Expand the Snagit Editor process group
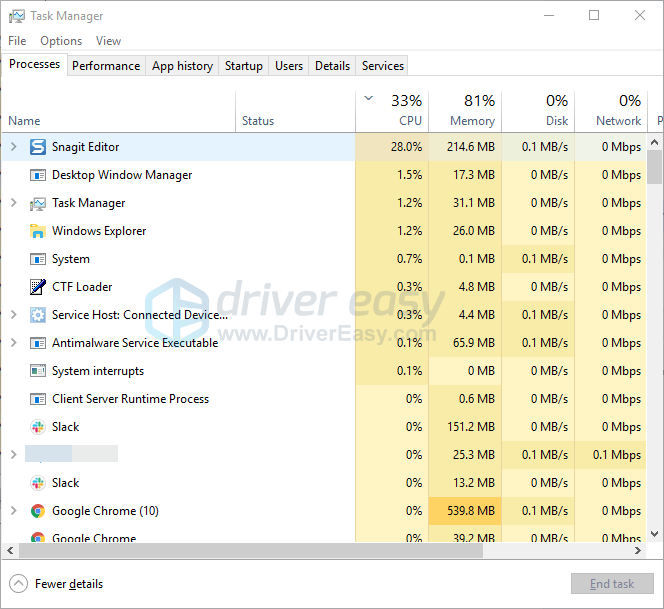Viewport: 664px width, 609px height. pyautogui.click(x=13, y=147)
